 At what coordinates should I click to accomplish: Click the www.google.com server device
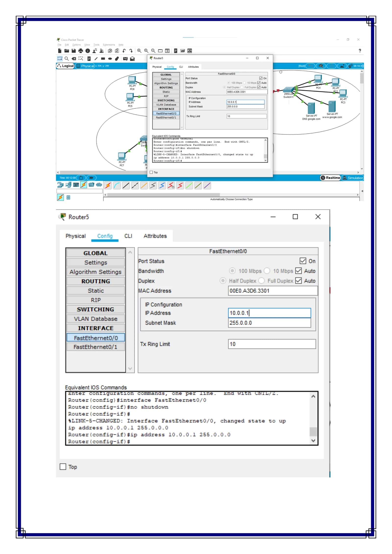pos(332,106)
